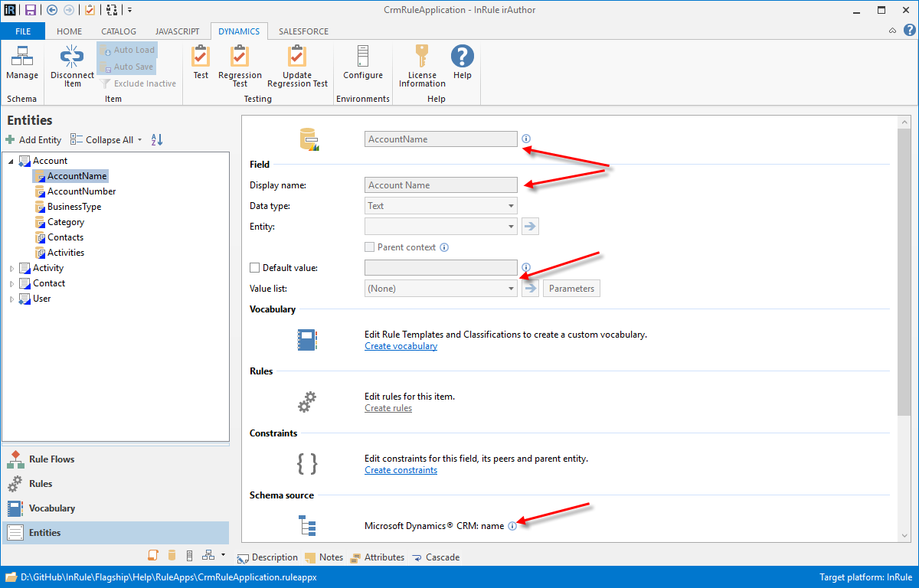Image resolution: width=919 pixels, height=588 pixels.
Task: Select the AccountName field in the tree
Action: [x=71, y=176]
